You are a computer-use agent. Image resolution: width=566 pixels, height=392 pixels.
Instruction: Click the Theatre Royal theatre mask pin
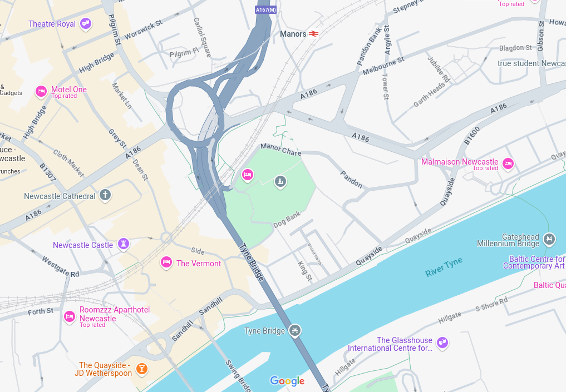click(x=86, y=24)
